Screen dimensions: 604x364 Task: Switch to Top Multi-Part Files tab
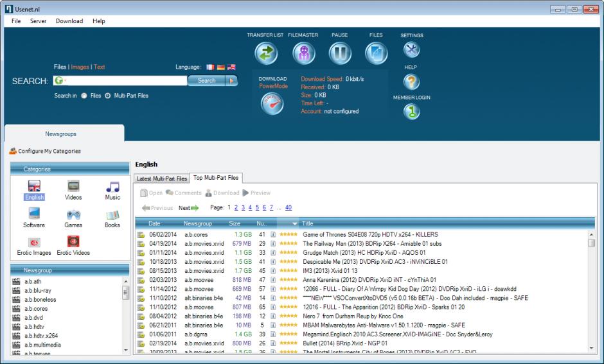point(216,178)
